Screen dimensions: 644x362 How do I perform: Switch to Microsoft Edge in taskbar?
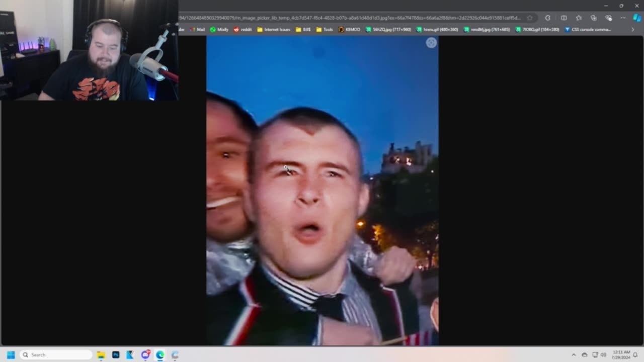point(160,354)
